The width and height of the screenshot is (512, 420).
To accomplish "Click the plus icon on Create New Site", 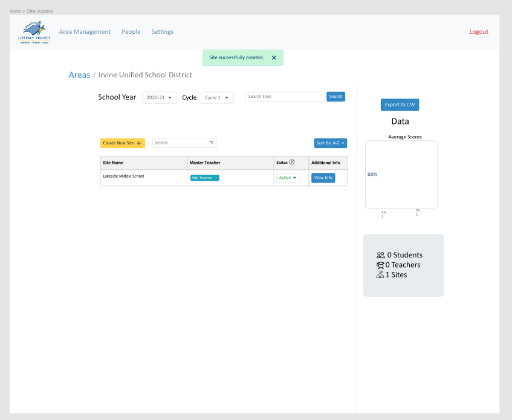I will 138,143.
